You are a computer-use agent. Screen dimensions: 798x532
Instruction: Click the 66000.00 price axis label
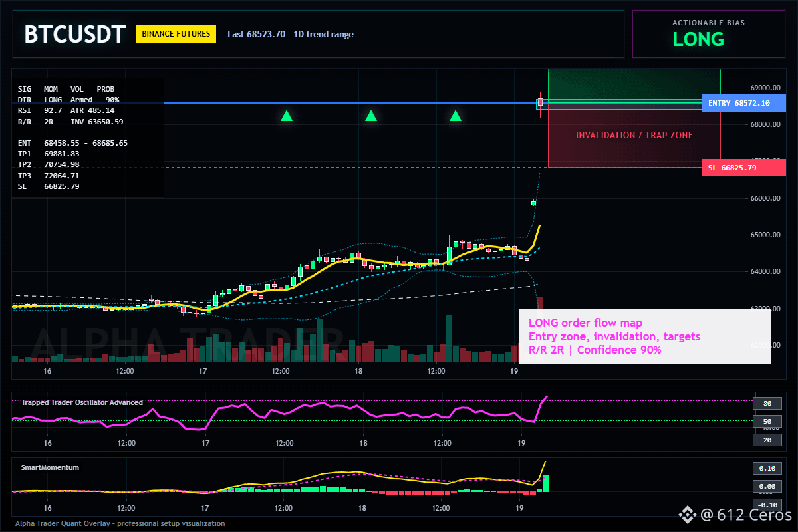pos(765,198)
